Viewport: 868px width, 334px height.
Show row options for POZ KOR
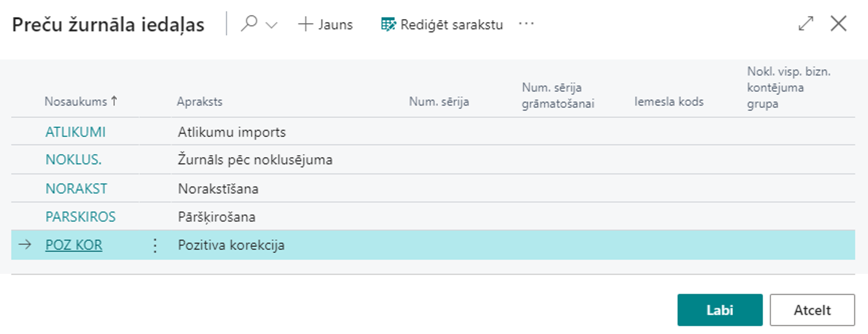click(x=155, y=245)
